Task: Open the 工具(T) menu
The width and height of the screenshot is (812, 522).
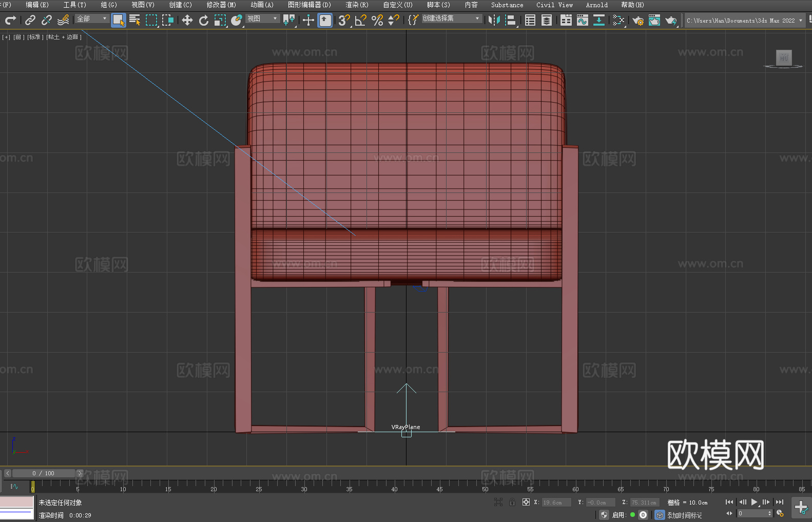Action: pyautogui.click(x=75, y=5)
